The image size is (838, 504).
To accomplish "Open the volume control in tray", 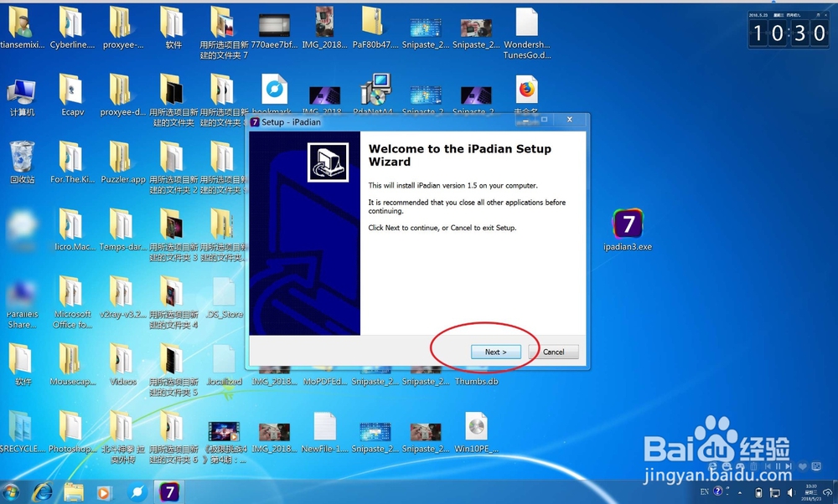I will click(x=791, y=492).
